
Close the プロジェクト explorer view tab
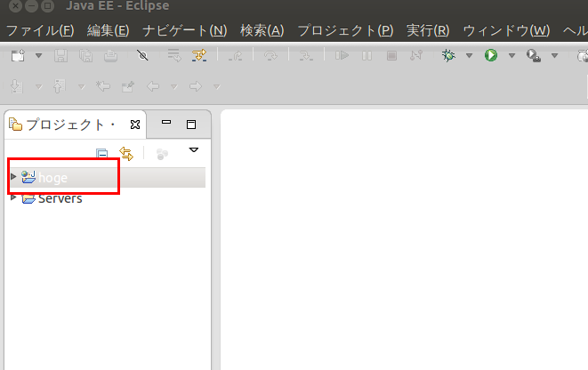tap(135, 125)
